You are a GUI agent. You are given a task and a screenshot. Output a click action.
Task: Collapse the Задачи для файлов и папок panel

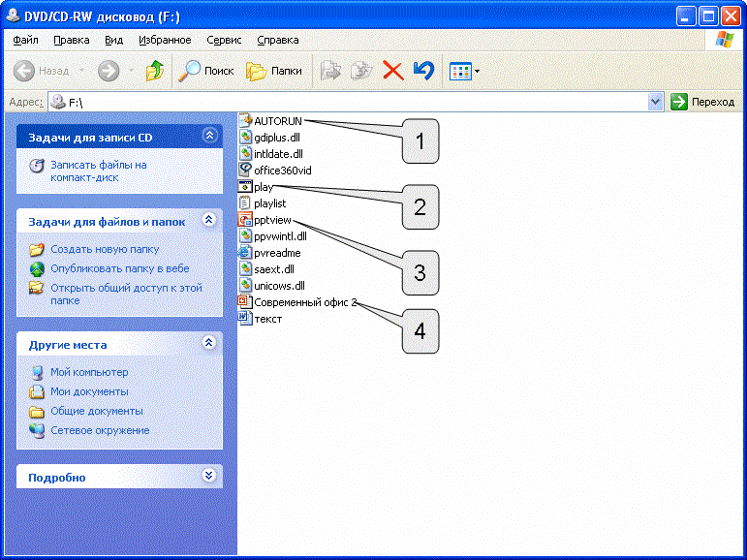click(208, 220)
